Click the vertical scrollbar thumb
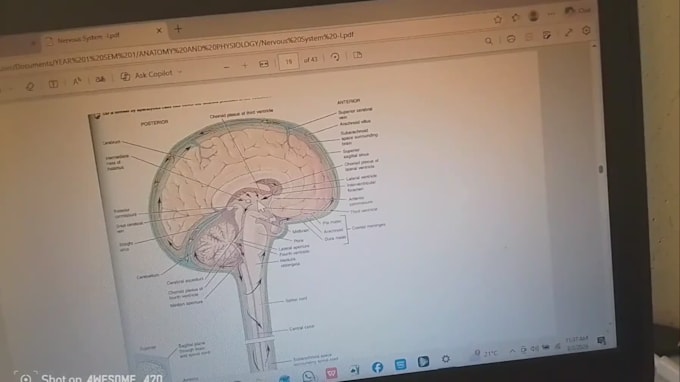 point(601,169)
